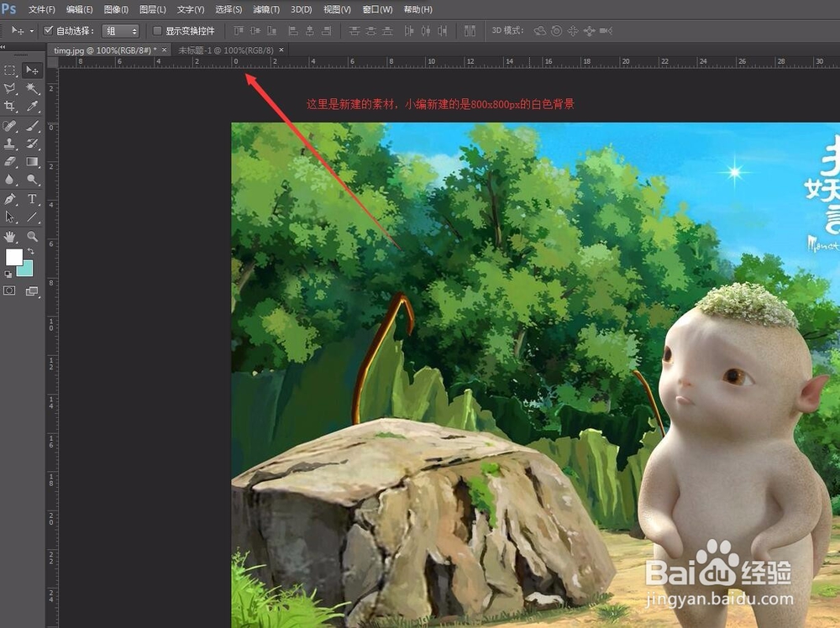Click the white foreground color swatch
The height and width of the screenshot is (628, 840).
[x=14, y=257]
